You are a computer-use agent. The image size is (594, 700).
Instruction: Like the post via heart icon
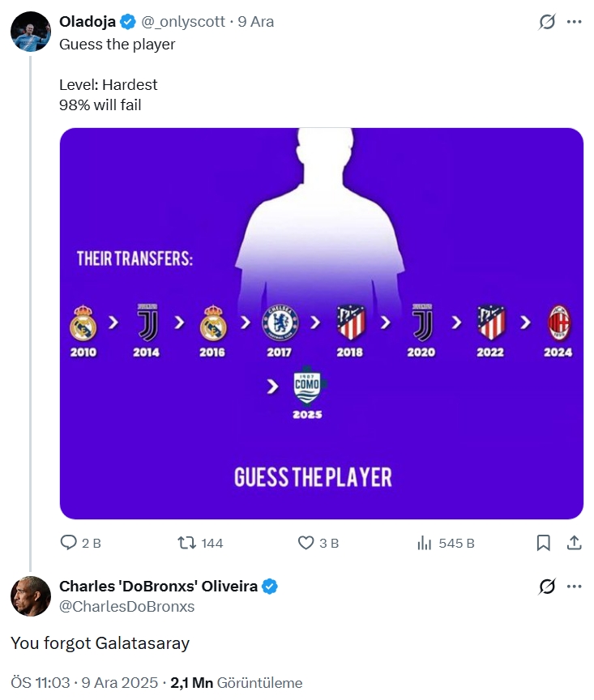306,543
